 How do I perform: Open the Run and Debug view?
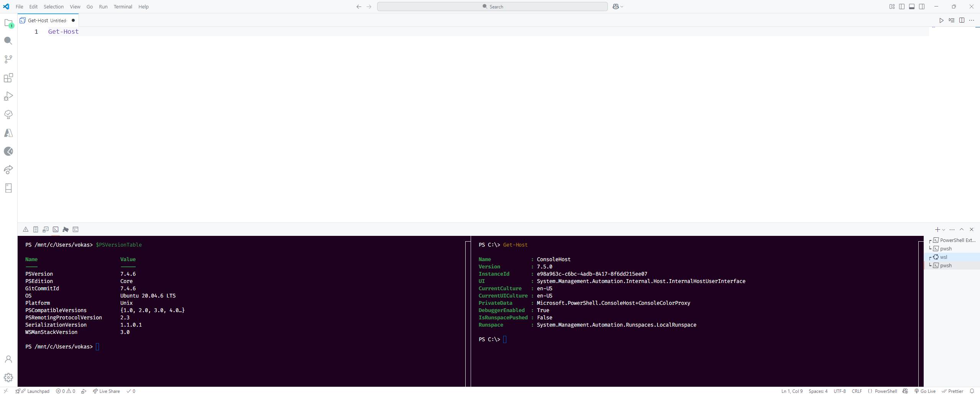click(8, 96)
